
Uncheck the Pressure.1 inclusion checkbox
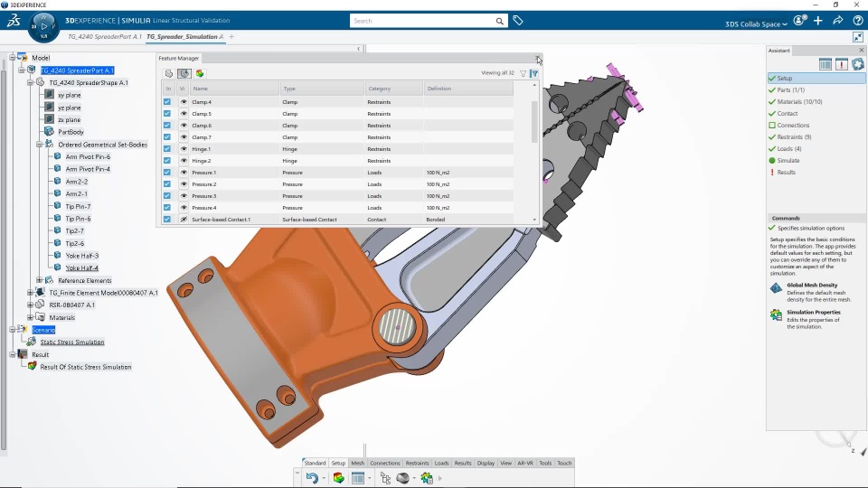click(x=167, y=172)
